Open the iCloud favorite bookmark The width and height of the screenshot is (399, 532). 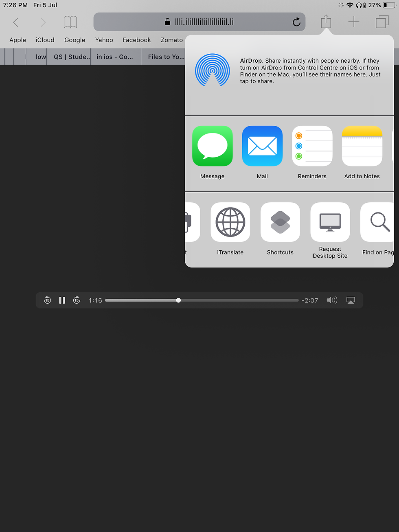pyautogui.click(x=45, y=40)
